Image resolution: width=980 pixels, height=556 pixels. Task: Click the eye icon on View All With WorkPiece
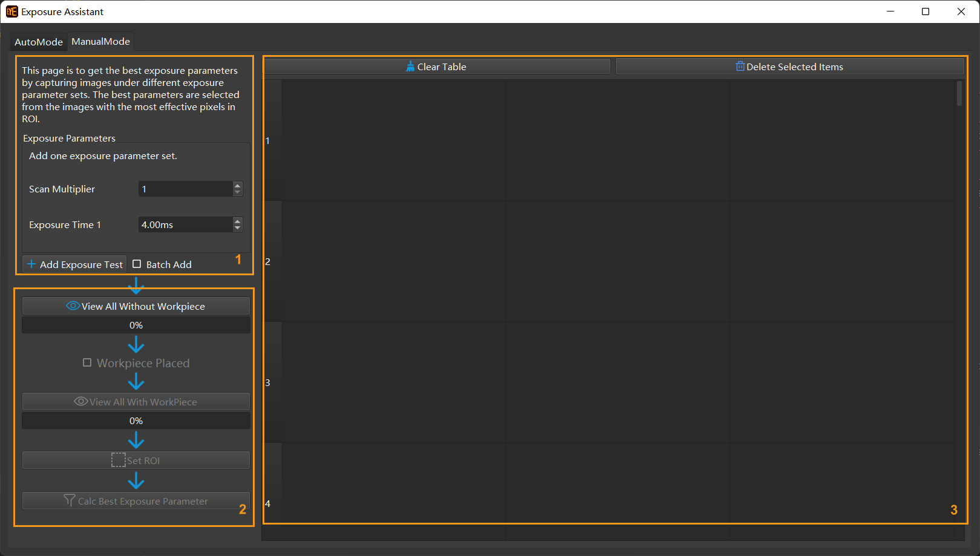(80, 402)
